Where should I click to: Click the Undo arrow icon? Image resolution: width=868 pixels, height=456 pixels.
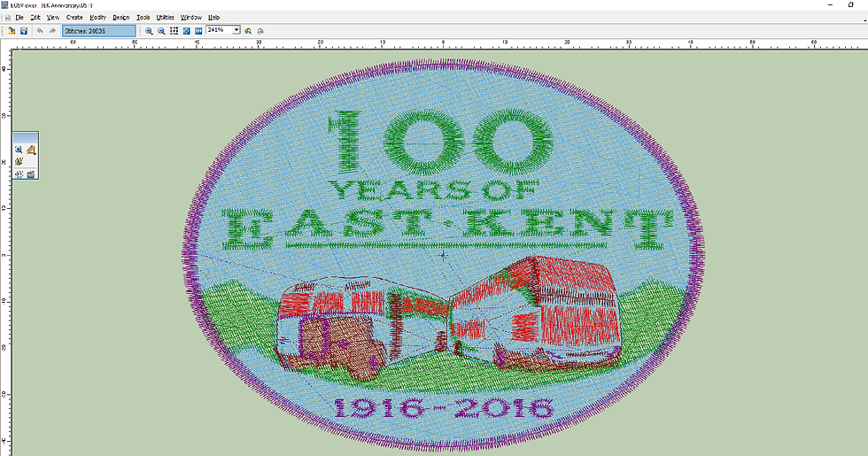[x=40, y=31]
